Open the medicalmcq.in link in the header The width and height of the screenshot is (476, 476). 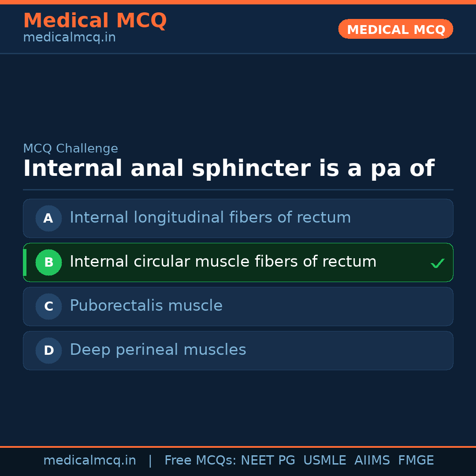pyautogui.click(x=69, y=38)
